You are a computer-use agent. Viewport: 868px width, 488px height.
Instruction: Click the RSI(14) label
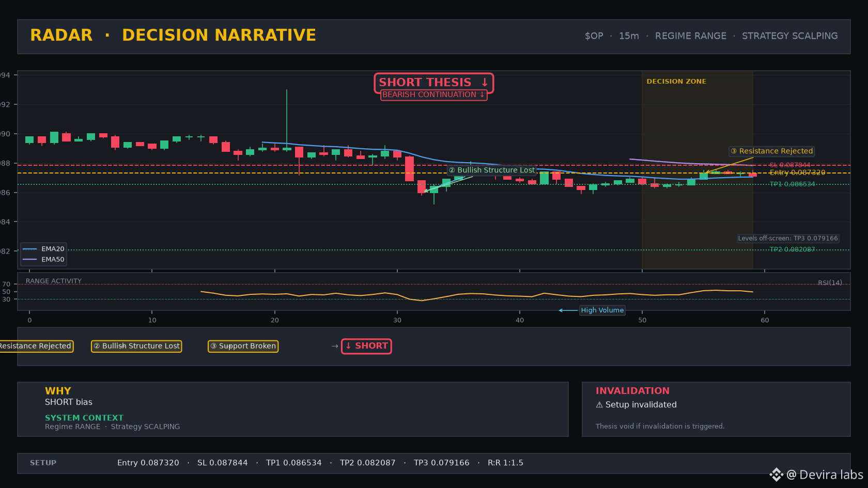(x=830, y=282)
